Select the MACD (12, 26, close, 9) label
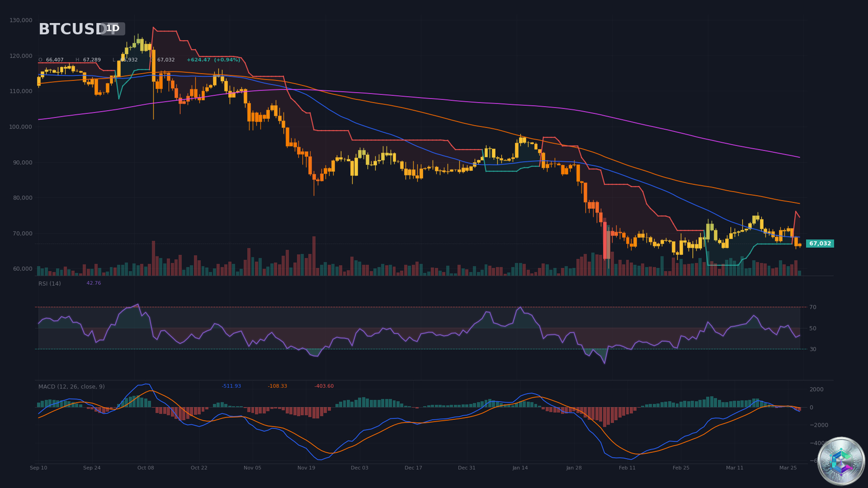Image resolution: width=868 pixels, height=488 pixels. point(71,387)
